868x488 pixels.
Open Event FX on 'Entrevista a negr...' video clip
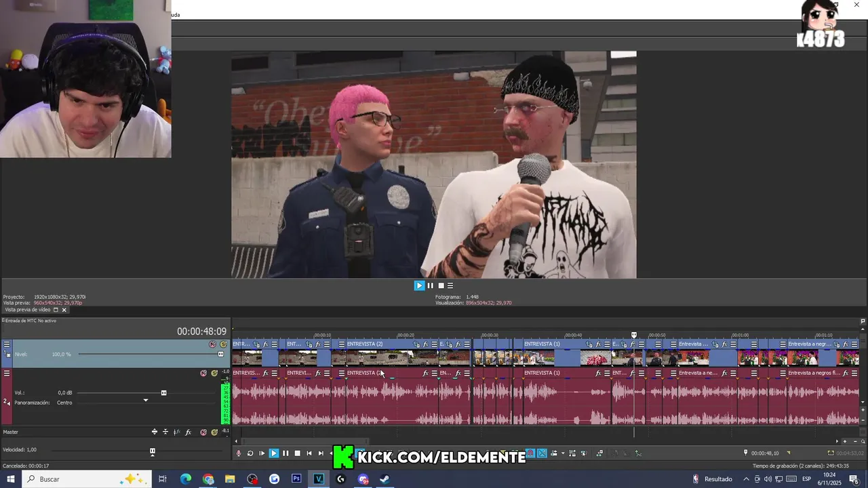pyautogui.click(x=846, y=344)
